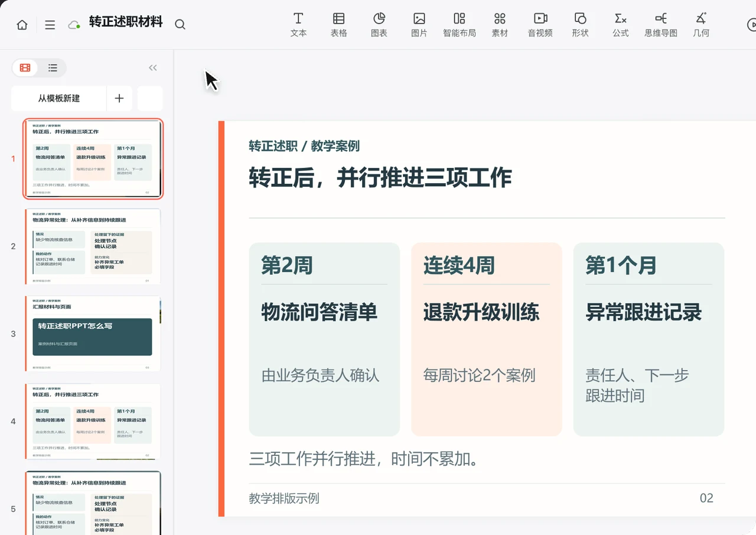The width and height of the screenshot is (756, 535).
Task: Click the text 每周讨论2个案例
Action: click(x=480, y=375)
